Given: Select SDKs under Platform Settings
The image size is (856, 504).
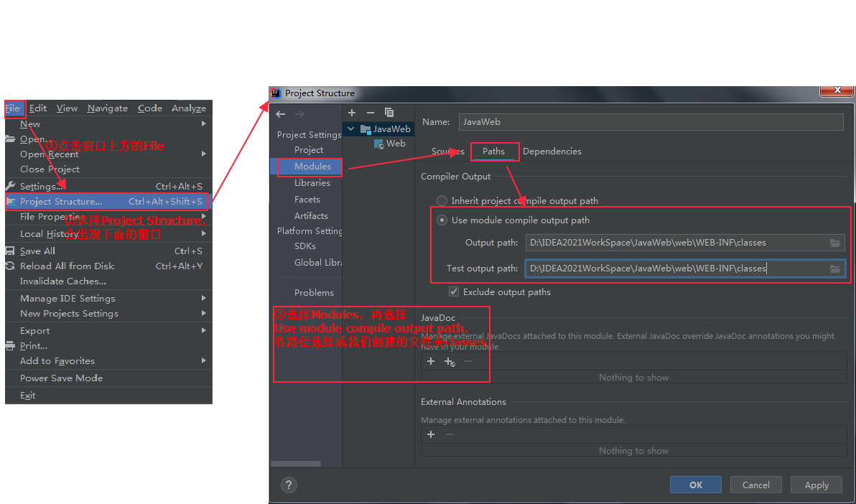Looking at the screenshot, I should coord(304,246).
